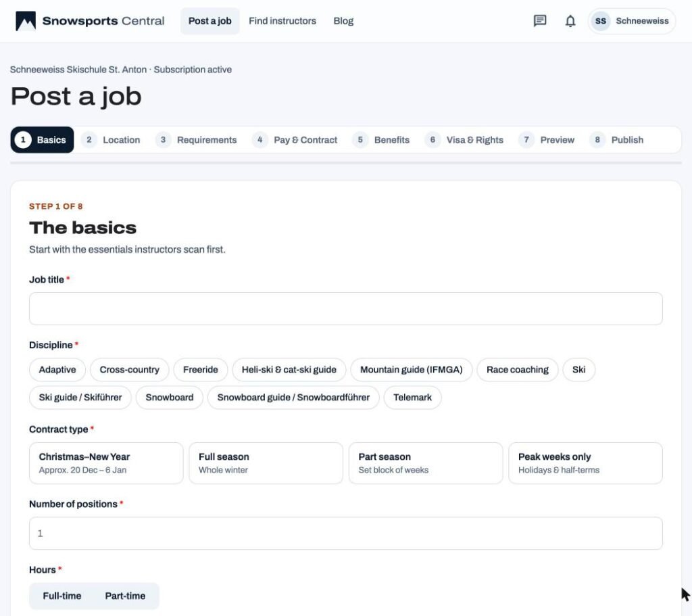
Task: Set hours to Full-time
Action: [x=61, y=596]
